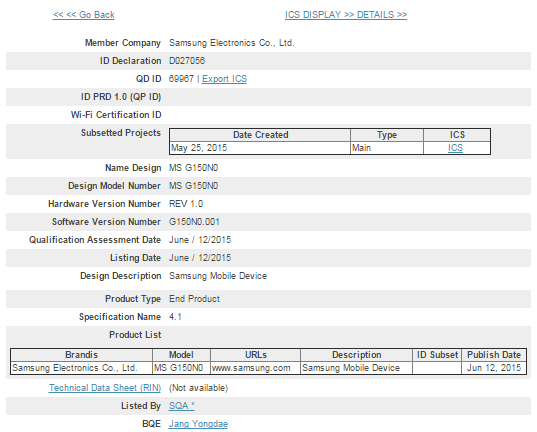The image size is (537, 432).
Task: Open Jang Yongdae BQE link
Action: [198, 424]
